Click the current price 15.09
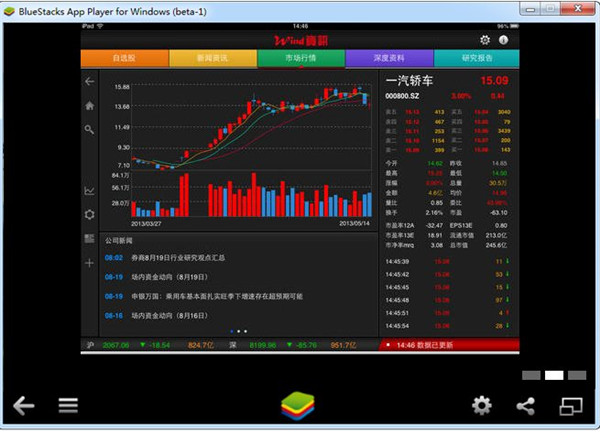This screenshot has width=600, height=432. click(x=494, y=81)
